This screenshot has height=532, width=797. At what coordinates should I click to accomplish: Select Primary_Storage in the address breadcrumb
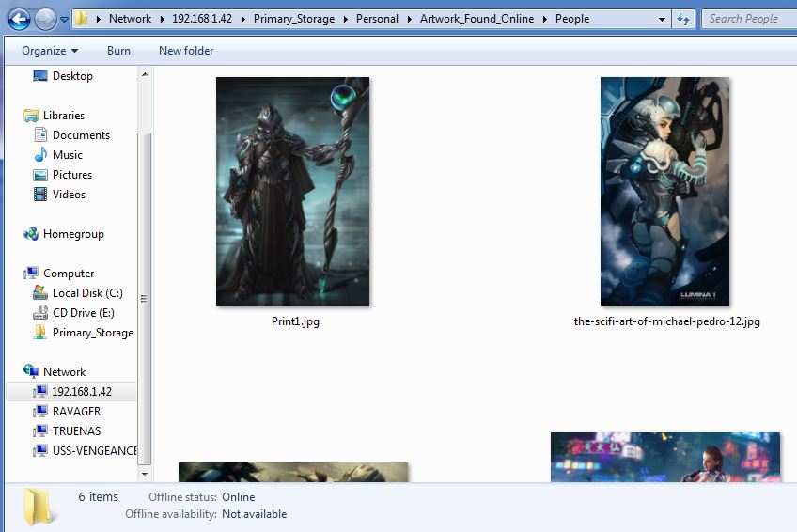click(x=294, y=19)
